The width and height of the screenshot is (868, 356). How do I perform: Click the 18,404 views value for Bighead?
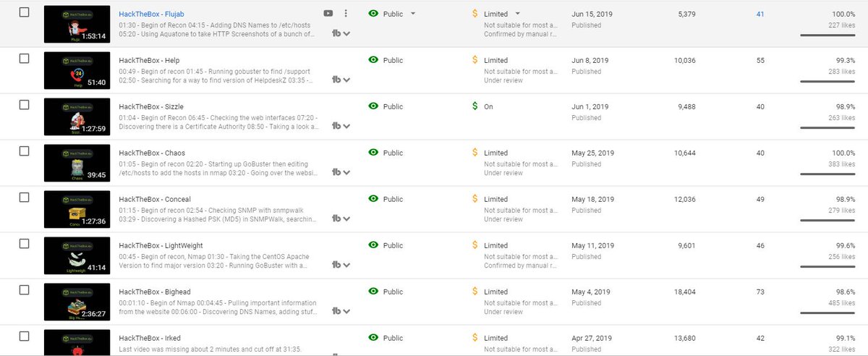click(x=684, y=292)
